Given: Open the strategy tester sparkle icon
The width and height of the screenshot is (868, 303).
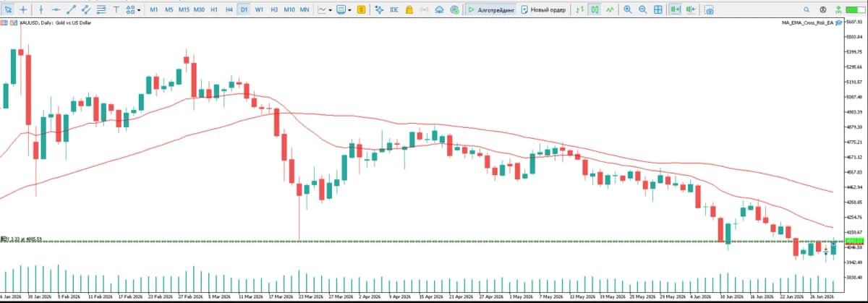Looking at the screenshot, I should point(378,9).
